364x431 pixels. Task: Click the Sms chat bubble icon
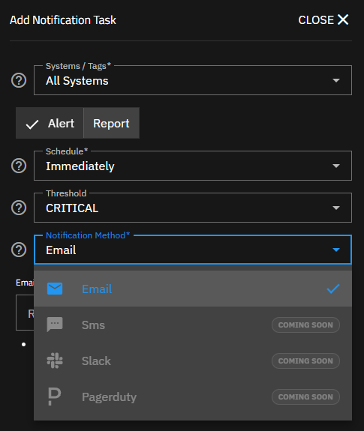coord(55,324)
